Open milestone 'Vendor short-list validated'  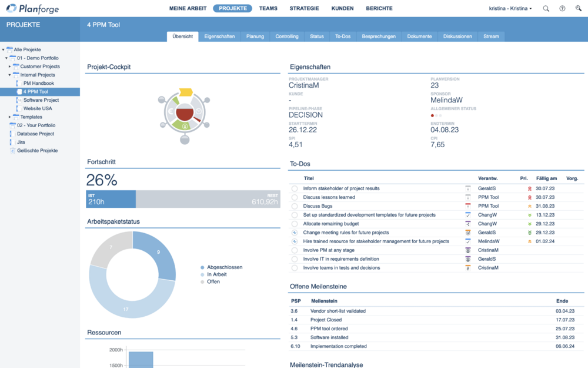click(338, 311)
